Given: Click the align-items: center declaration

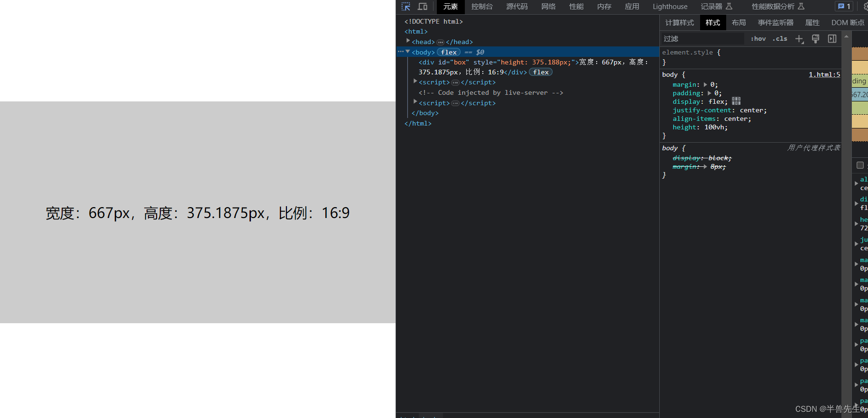Looking at the screenshot, I should 712,119.
